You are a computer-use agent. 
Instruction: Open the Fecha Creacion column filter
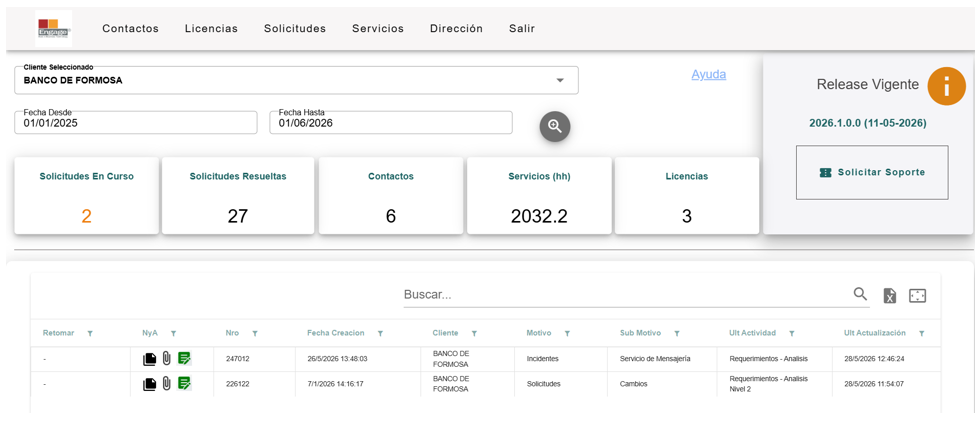tap(380, 334)
